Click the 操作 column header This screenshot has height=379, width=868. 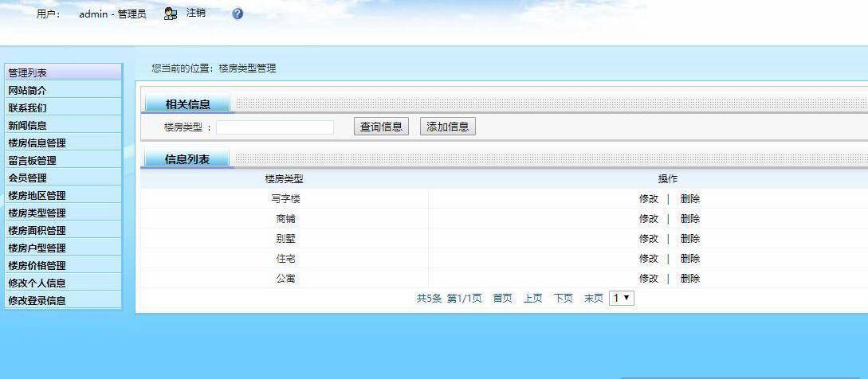668,179
